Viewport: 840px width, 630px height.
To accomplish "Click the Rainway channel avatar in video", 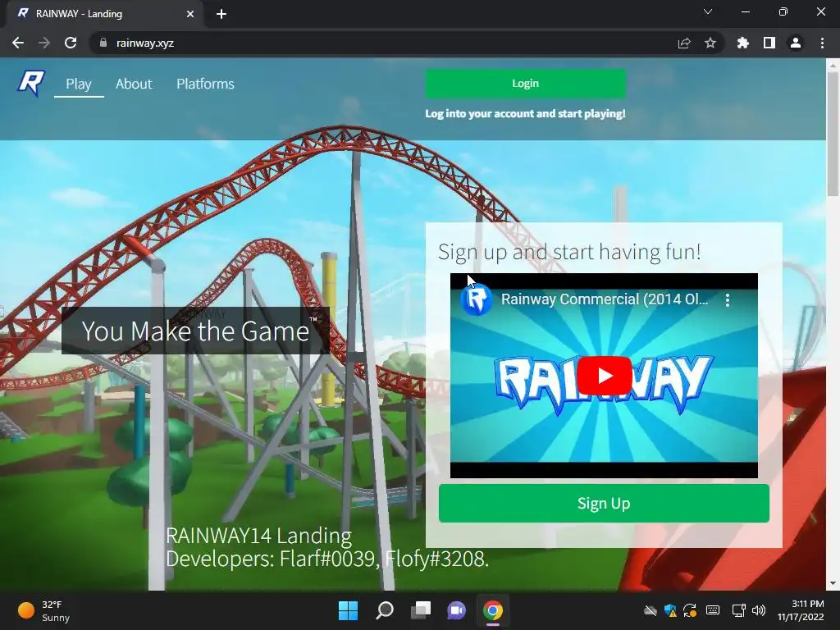I will pyautogui.click(x=476, y=299).
